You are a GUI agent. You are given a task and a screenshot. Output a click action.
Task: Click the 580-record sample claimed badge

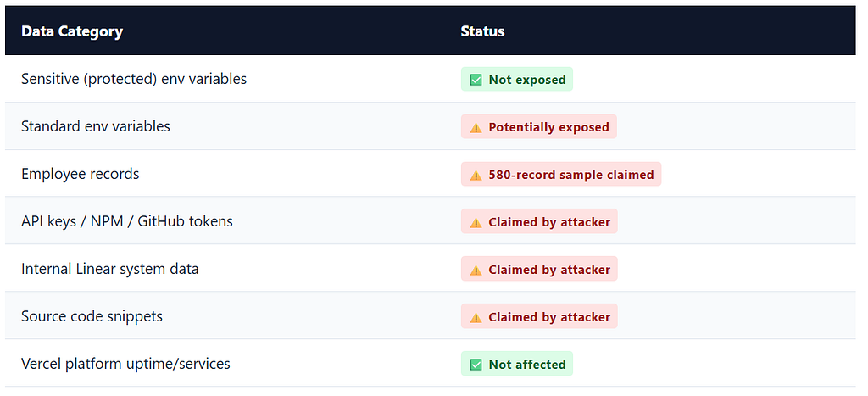point(561,175)
